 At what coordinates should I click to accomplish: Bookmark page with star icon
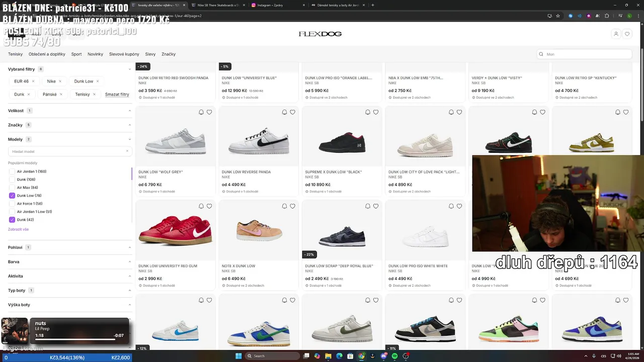pos(558,16)
